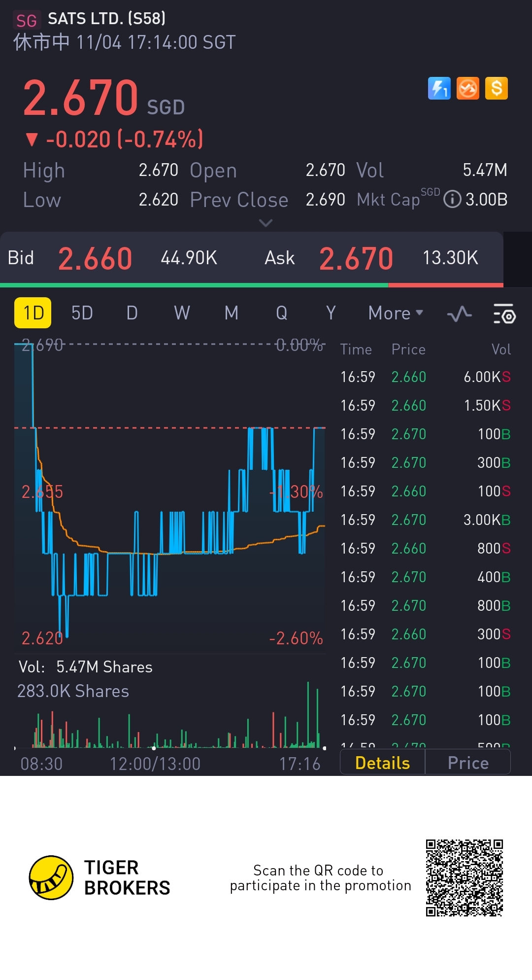The width and height of the screenshot is (532, 980).
Task: Tap the Vol column header in trades
Action: coord(501,350)
